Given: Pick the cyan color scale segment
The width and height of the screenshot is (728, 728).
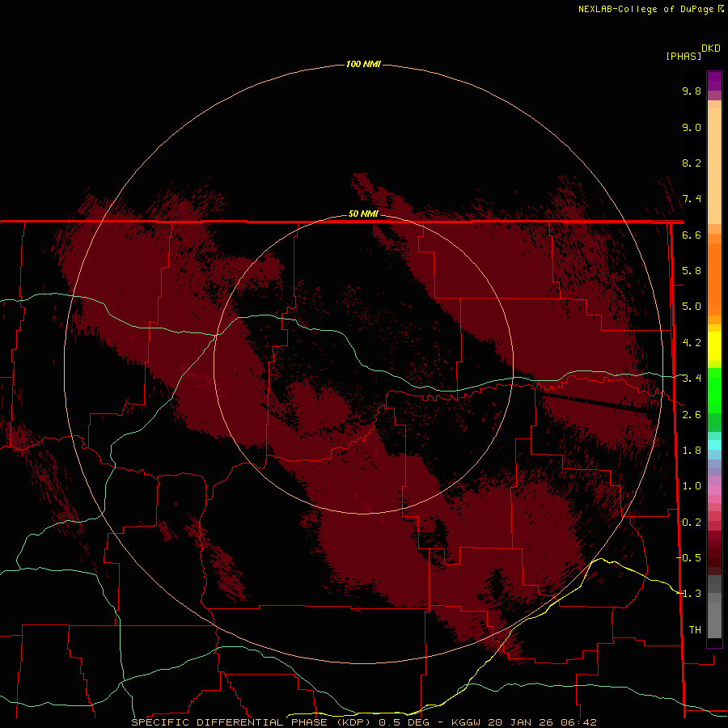Looking at the screenshot, I should [x=714, y=444].
